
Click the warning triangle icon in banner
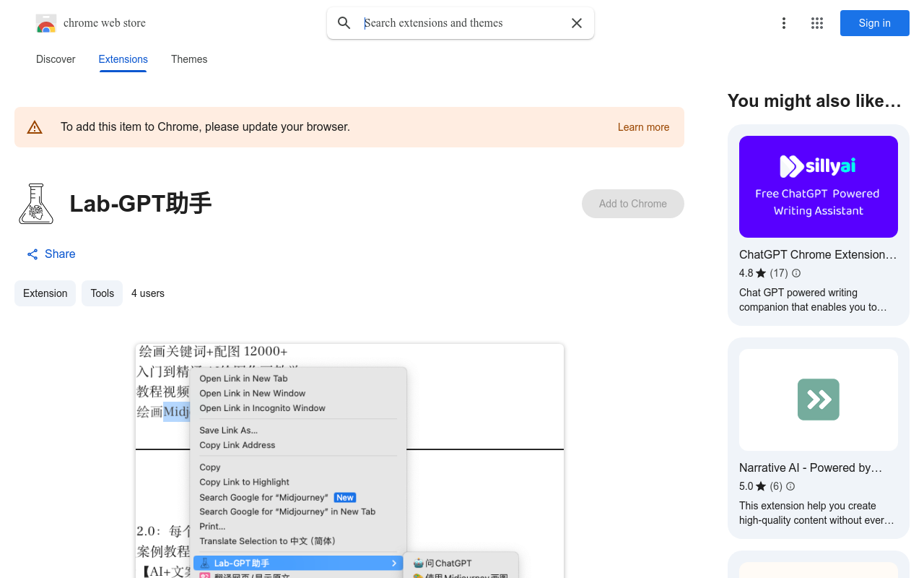[x=35, y=127]
